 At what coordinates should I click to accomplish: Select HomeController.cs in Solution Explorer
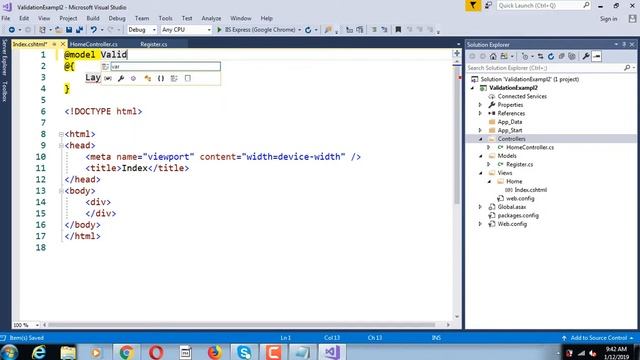click(530, 147)
